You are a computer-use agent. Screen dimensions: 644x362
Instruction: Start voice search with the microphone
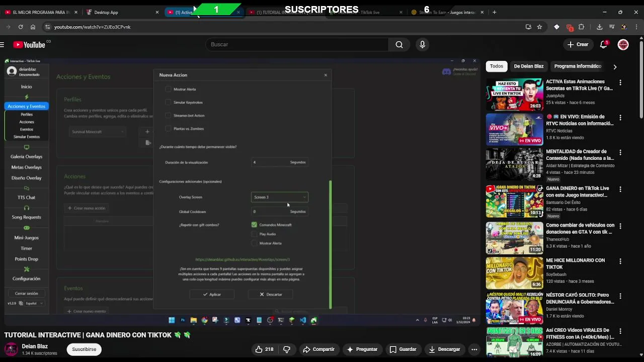(x=422, y=44)
